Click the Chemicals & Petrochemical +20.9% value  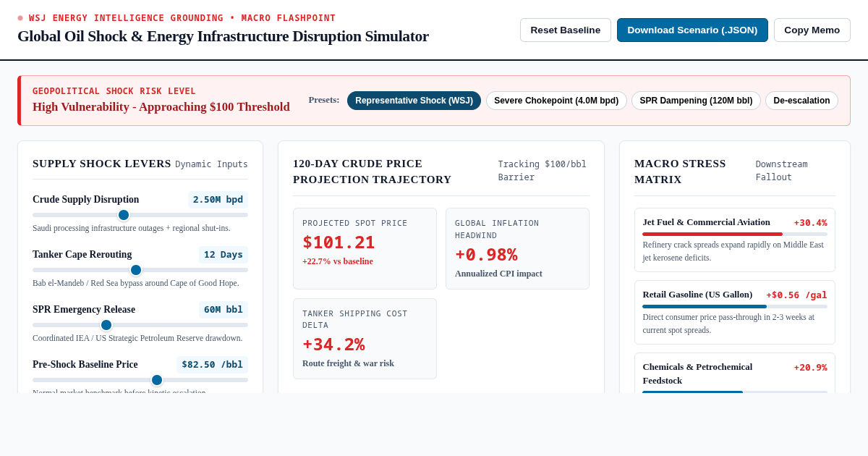coord(810,368)
